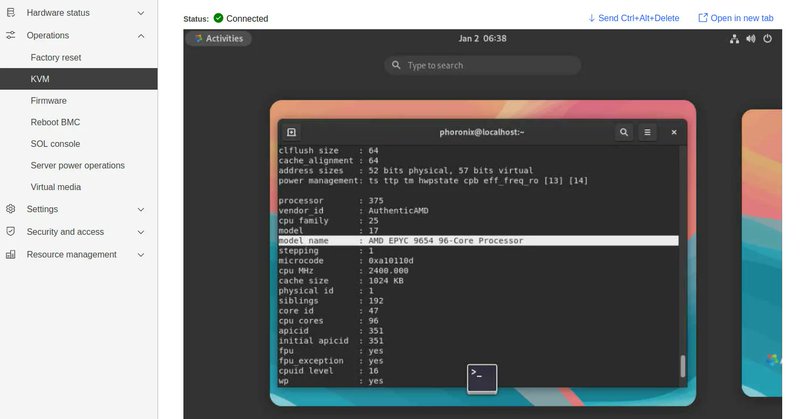The image size is (800, 419).
Task: Open the terminal hamburger menu
Action: click(x=647, y=132)
